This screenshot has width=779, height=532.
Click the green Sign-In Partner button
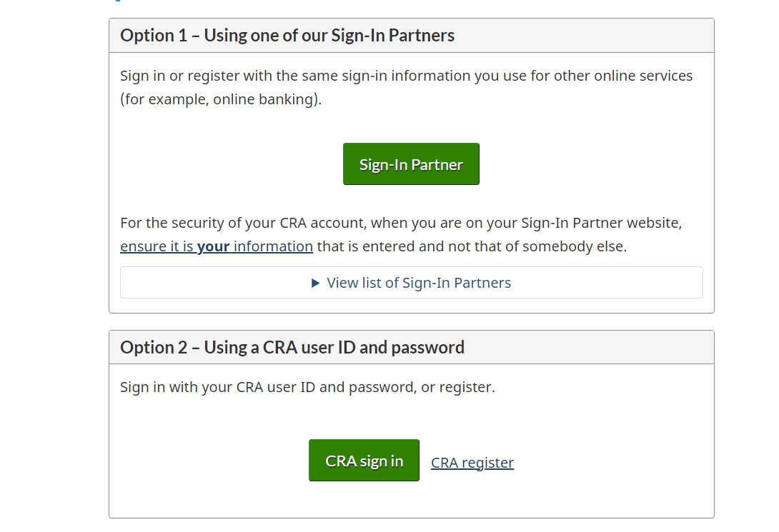pyautogui.click(x=411, y=164)
